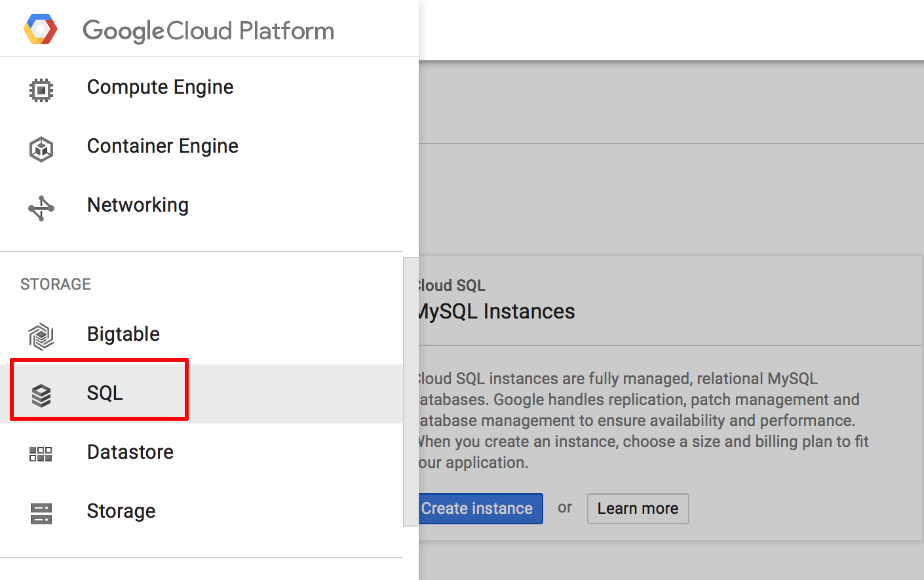Open the Storage menu item label

click(121, 511)
